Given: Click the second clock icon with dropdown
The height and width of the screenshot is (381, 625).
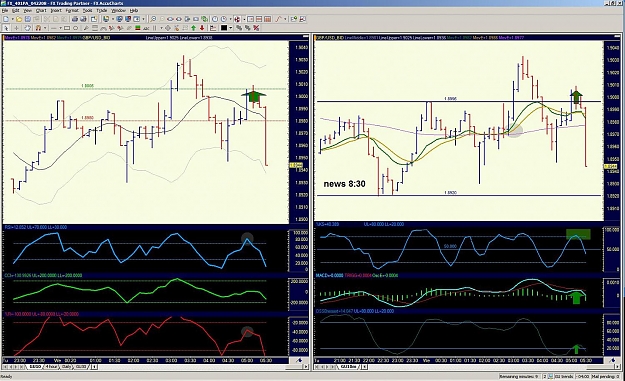Looking at the screenshot, I should (x=224, y=19).
